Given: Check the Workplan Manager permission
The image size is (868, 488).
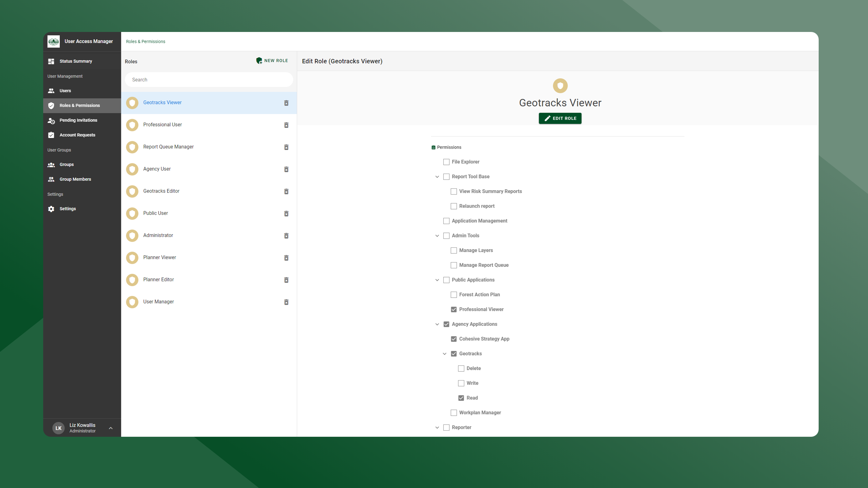Looking at the screenshot, I should [x=454, y=413].
